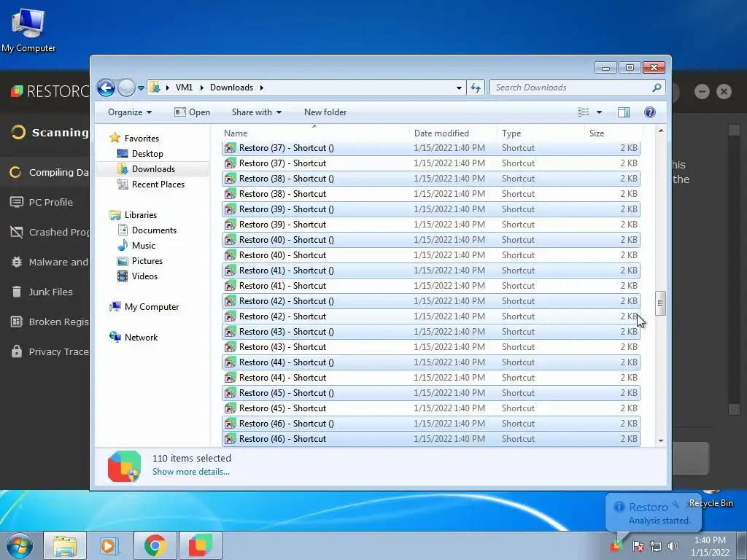This screenshot has width=747, height=560.
Task: Sort by the Name column header
Action: pyautogui.click(x=314, y=133)
